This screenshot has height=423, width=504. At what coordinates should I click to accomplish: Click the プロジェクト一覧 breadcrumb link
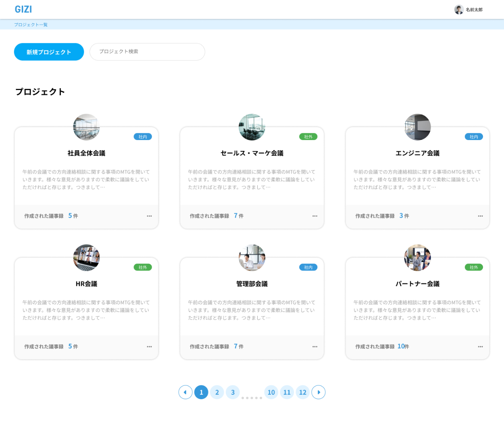click(31, 25)
